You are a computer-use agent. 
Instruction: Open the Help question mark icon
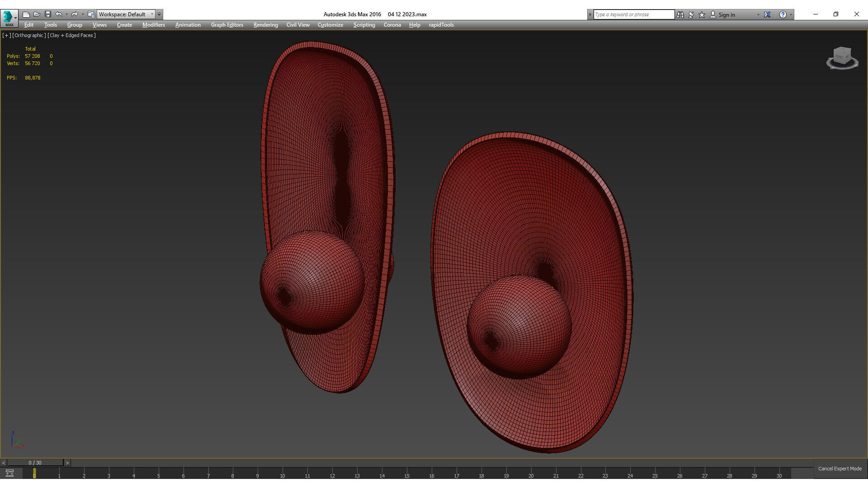click(x=783, y=14)
